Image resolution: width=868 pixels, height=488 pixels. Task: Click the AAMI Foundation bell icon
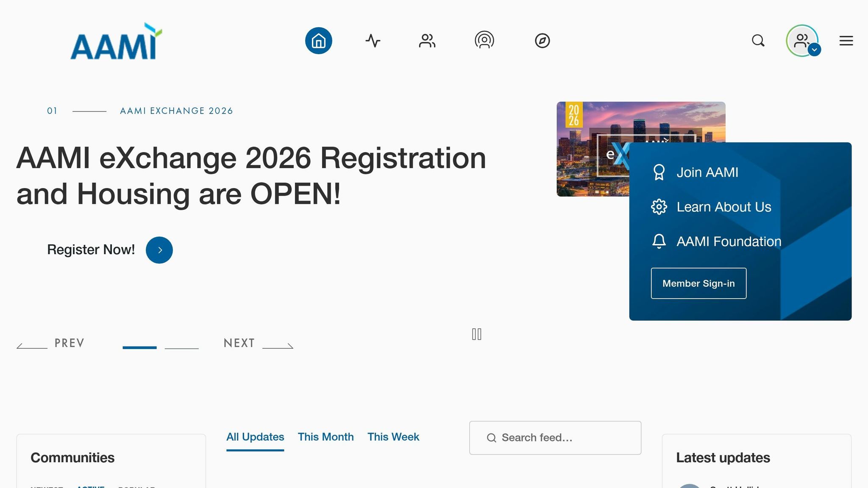(659, 241)
